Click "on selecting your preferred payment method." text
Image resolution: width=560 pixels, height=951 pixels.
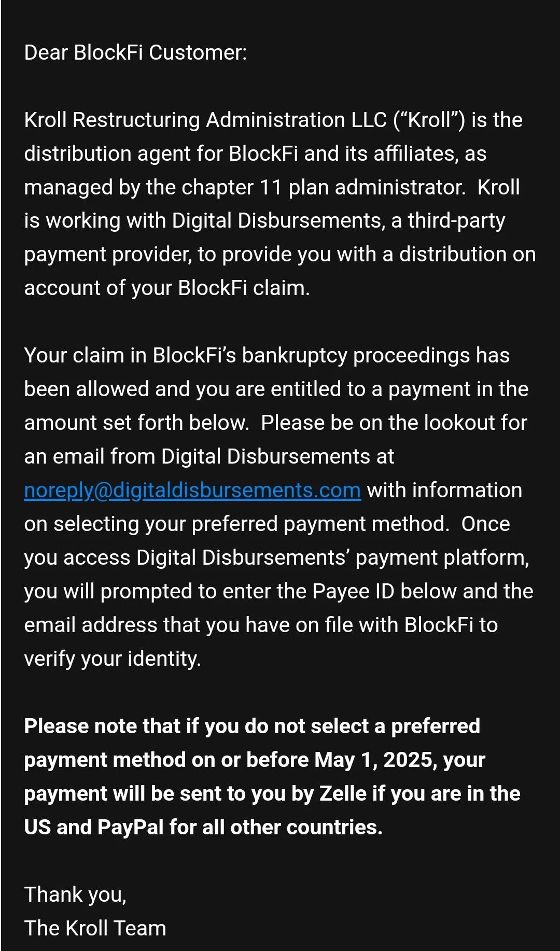point(236,524)
